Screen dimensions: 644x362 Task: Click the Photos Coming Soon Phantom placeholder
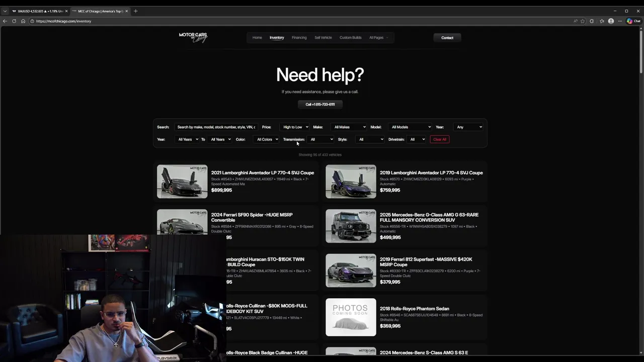[351, 317]
